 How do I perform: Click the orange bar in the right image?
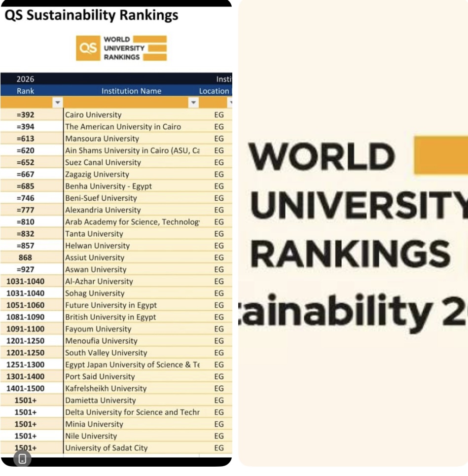pyautogui.click(x=440, y=155)
